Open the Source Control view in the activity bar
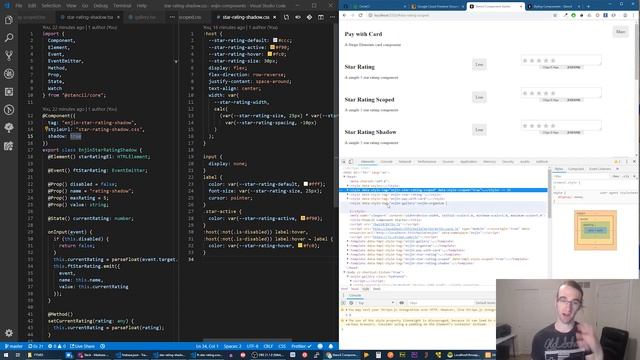The width and height of the screenshot is (640, 360). point(9,56)
